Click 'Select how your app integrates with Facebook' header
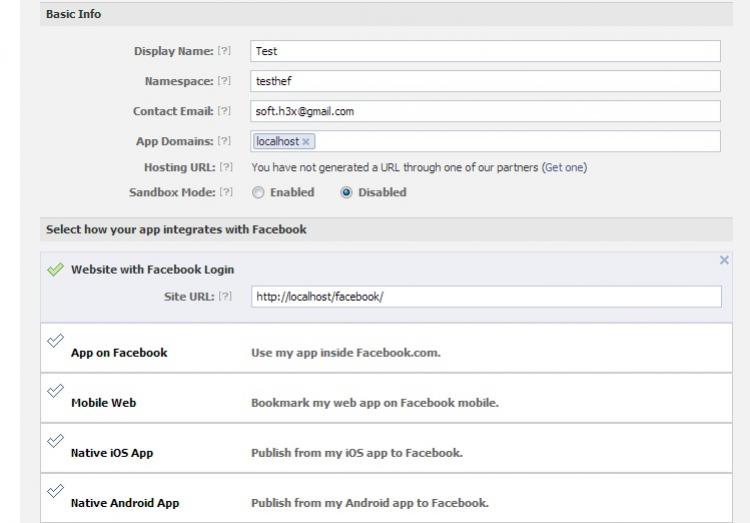This screenshot has width=750, height=523. [386, 229]
